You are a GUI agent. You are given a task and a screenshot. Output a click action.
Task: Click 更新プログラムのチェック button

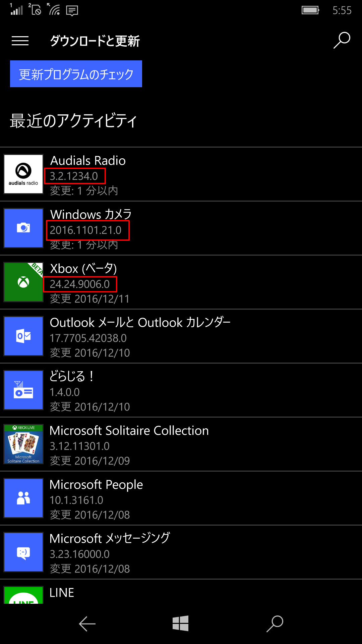click(76, 74)
